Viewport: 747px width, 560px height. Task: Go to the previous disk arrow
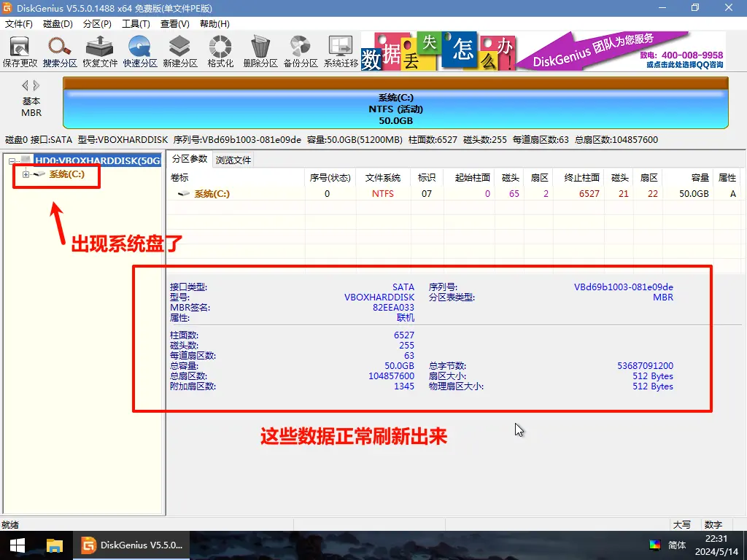(x=26, y=86)
